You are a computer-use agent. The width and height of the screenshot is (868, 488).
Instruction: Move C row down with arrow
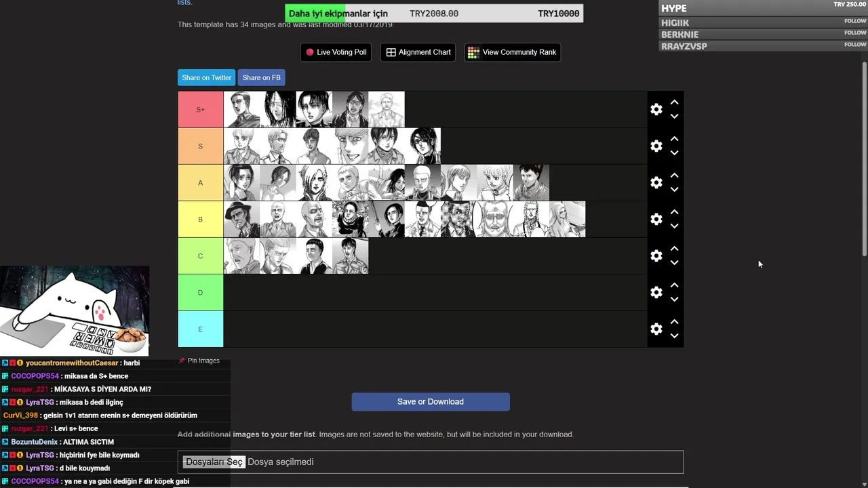(674, 263)
